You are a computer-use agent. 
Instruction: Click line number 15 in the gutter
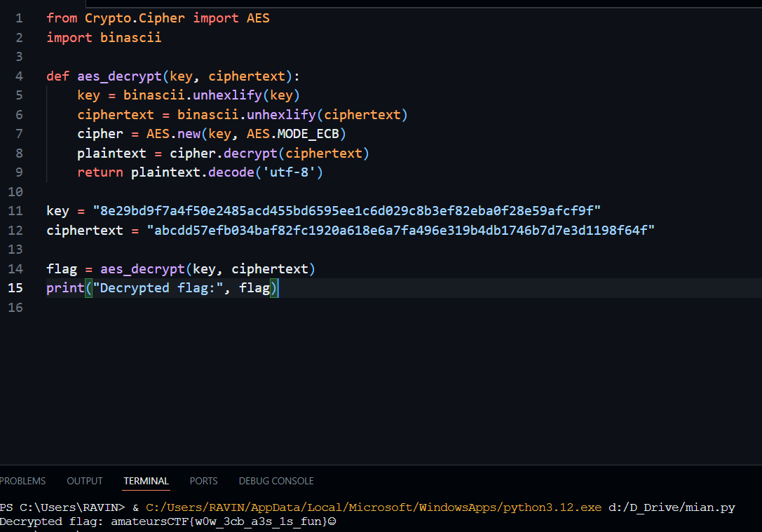tap(15, 288)
